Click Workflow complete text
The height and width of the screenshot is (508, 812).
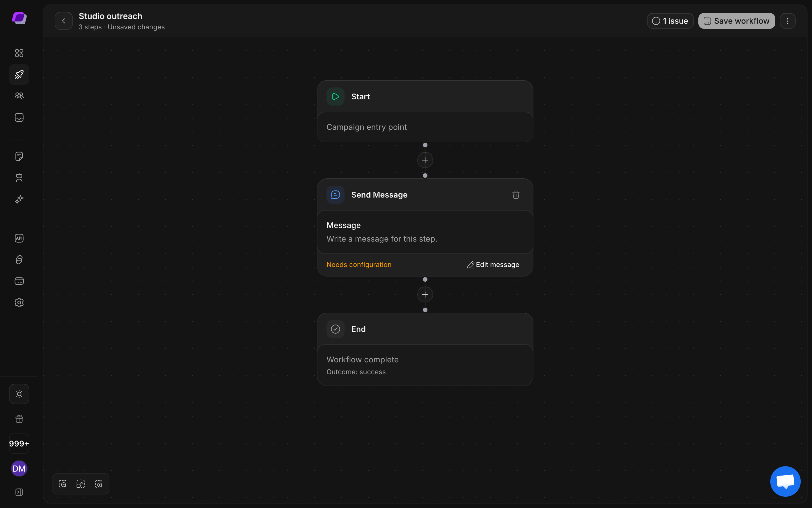coord(362,360)
